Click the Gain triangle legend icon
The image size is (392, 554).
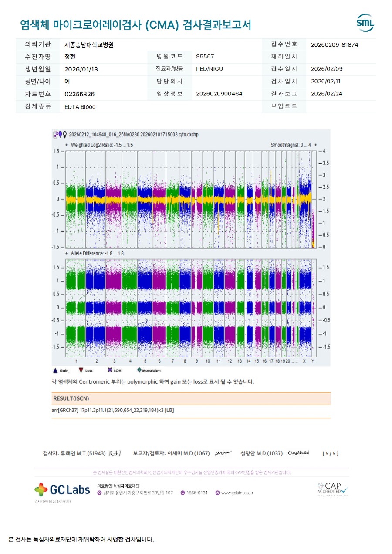coord(55,370)
